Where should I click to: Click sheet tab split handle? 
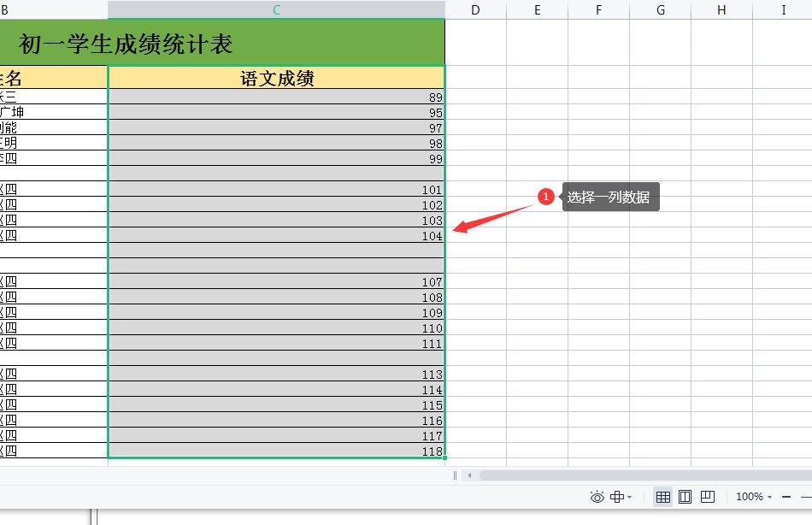point(456,475)
